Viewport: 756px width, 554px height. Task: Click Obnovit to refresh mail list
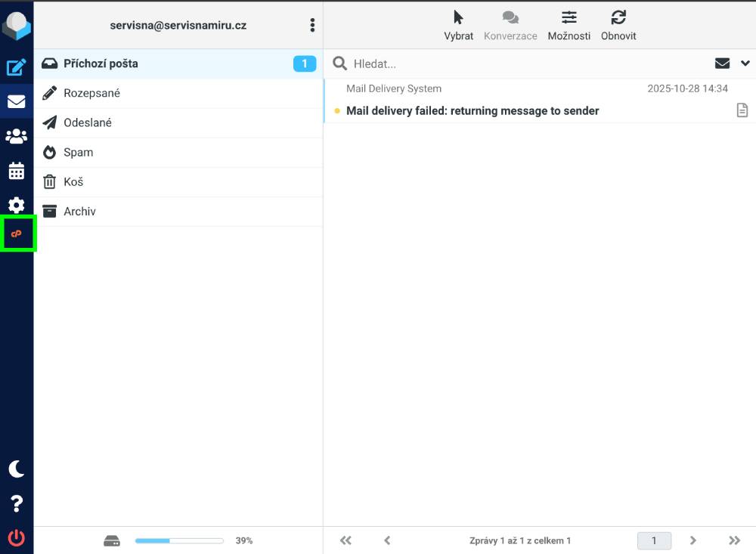tap(618, 25)
